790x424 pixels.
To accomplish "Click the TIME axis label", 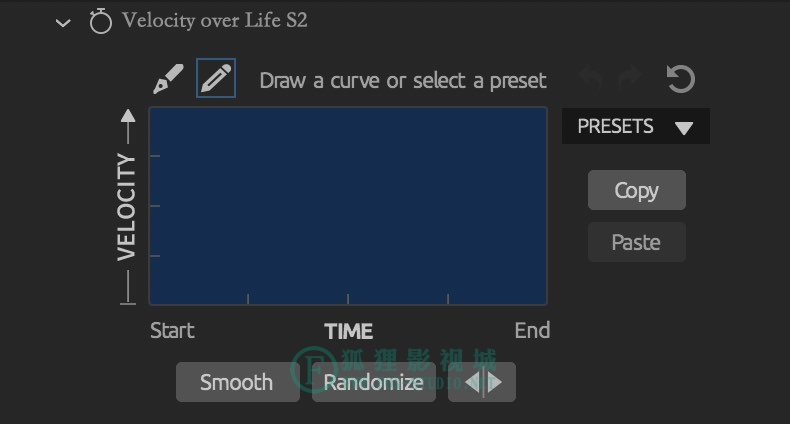I will [349, 331].
